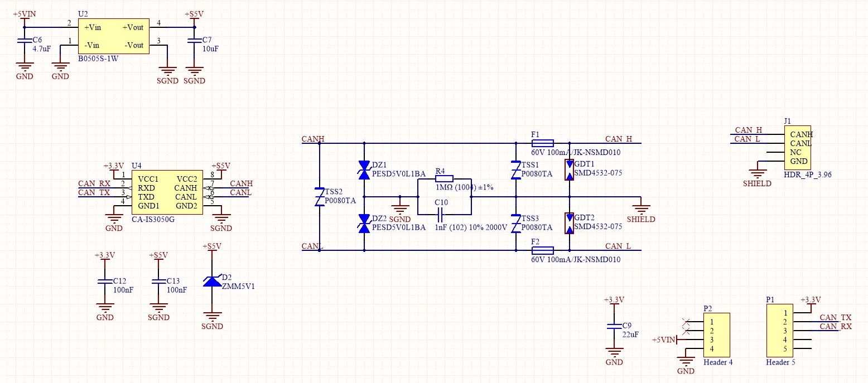Select the GDT1 gas discharge tube
The image size is (868, 383).
(x=569, y=169)
